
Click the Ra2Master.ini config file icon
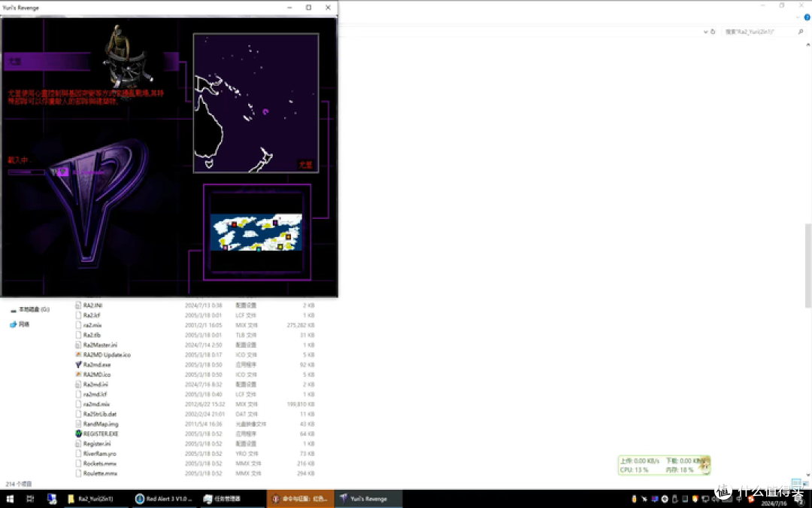pyautogui.click(x=78, y=345)
